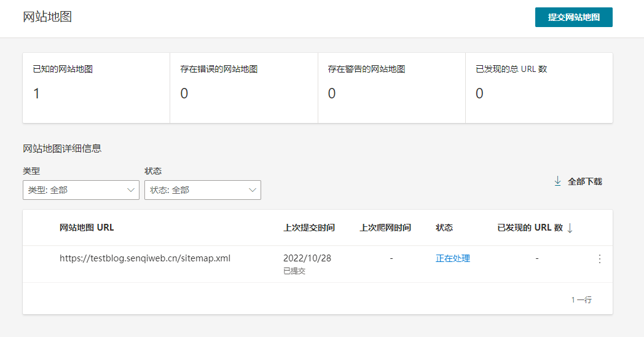
Task: Click the 全部下载 download link
Action: click(x=578, y=181)
